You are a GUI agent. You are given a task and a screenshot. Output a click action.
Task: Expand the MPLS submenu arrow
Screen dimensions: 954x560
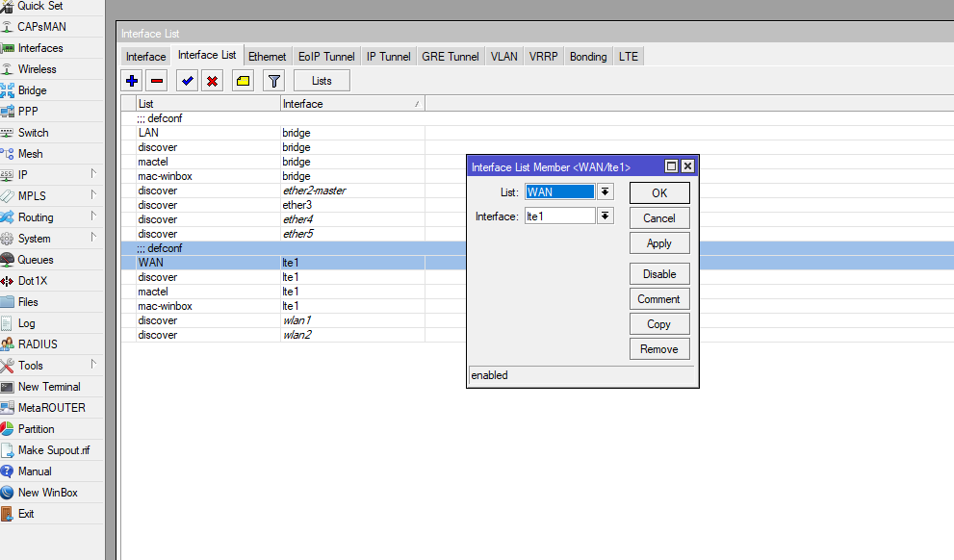(93, 195)
